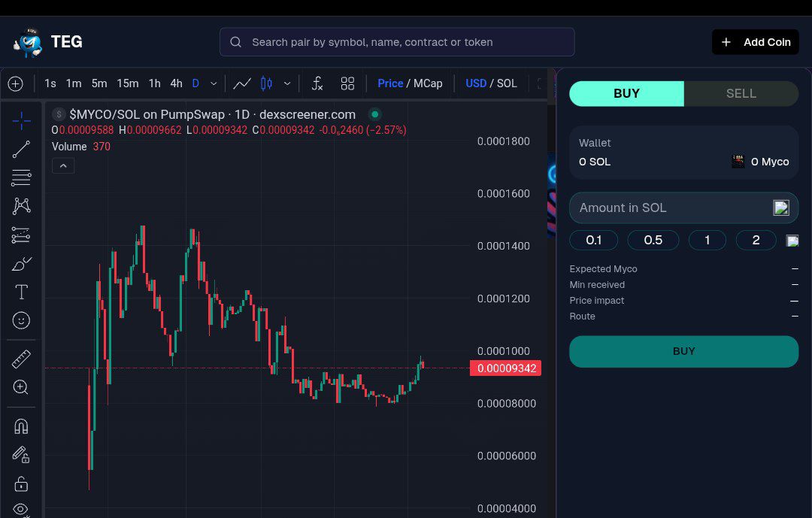The width and height of the screenshot is (812, 518).
Task: Select the D daily timeframe
Action: point(195,83)
